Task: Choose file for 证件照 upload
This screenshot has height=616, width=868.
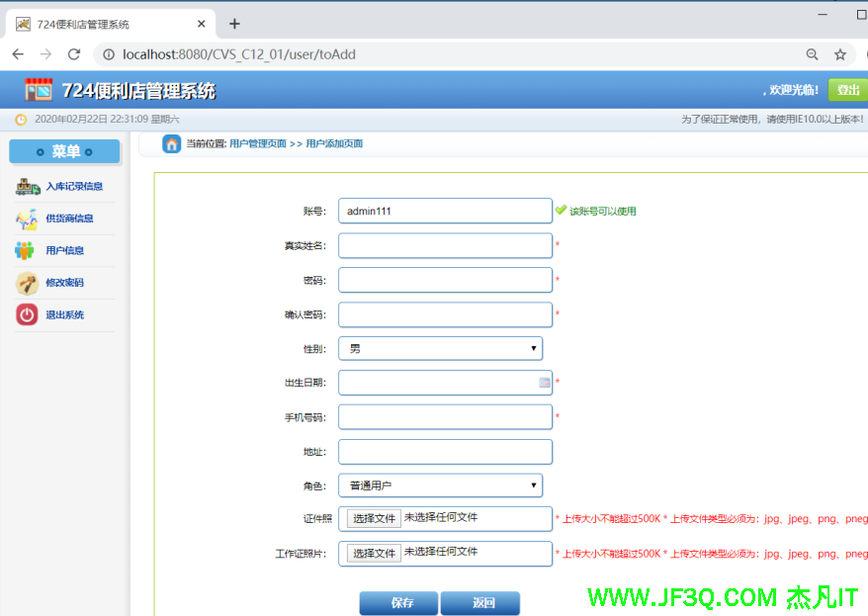Action: tap(374, 518)
